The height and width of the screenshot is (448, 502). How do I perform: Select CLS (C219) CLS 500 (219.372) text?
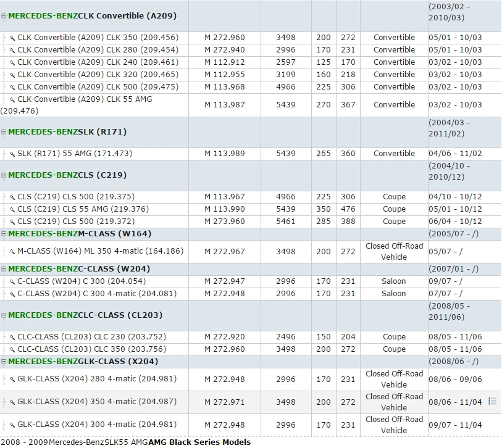pos(76,222)
